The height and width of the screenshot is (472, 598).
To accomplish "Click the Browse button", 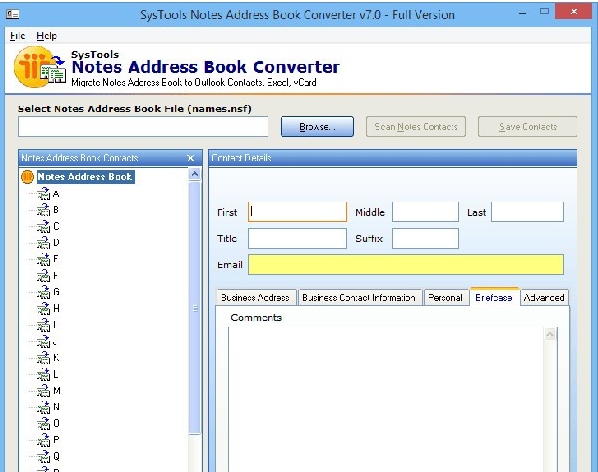I will (x=317, y=127).
